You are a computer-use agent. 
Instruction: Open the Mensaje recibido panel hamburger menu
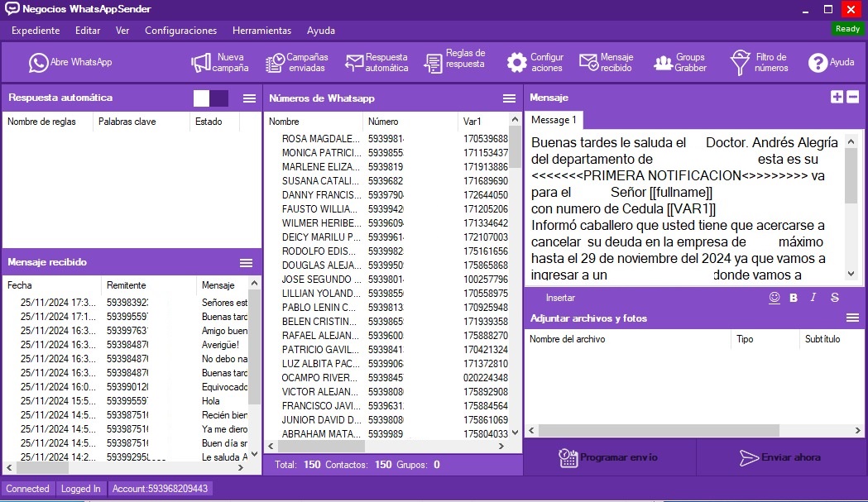[x=247, y=262]
